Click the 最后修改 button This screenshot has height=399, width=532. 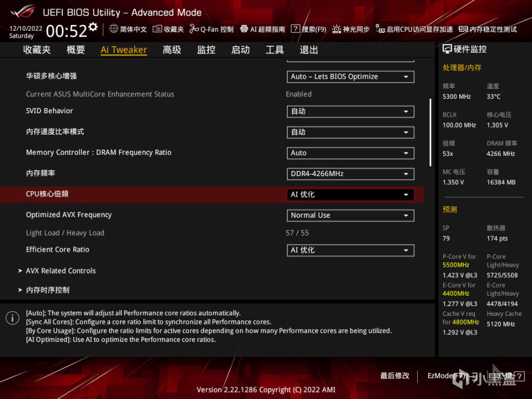click(x=395, y=375)
